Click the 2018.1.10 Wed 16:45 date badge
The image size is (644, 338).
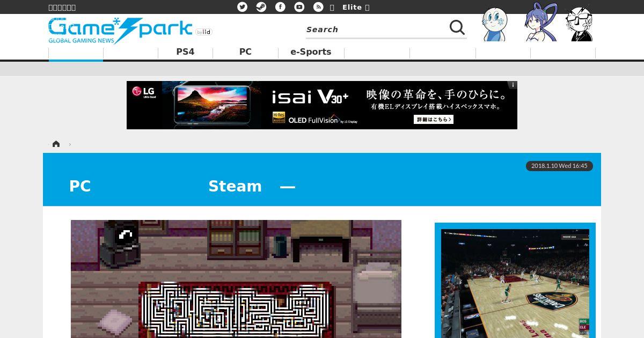coord(559,166)
